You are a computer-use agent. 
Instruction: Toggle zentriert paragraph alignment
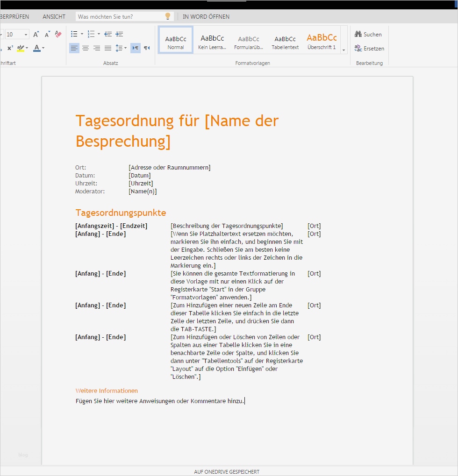pos(86,48)
